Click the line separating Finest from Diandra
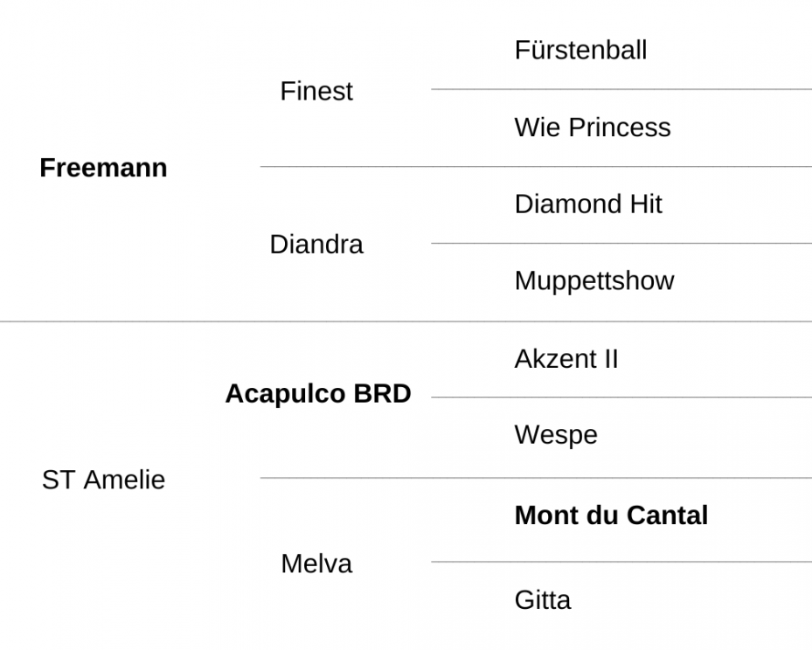This screenshot has width=812, height=650. tap(536, 167)
